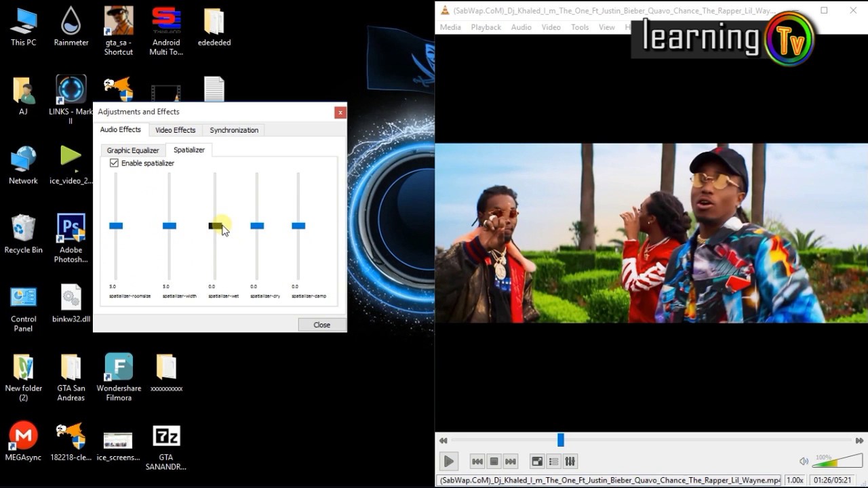Click the 01:26/05:21 elapsed time display
This screenshot has width=868, height=488.
(832, 481)
